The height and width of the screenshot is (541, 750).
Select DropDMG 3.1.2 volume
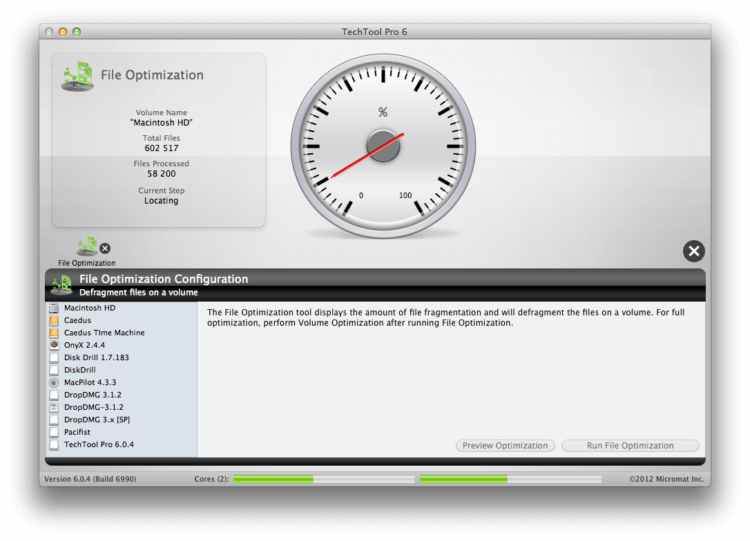121,395
